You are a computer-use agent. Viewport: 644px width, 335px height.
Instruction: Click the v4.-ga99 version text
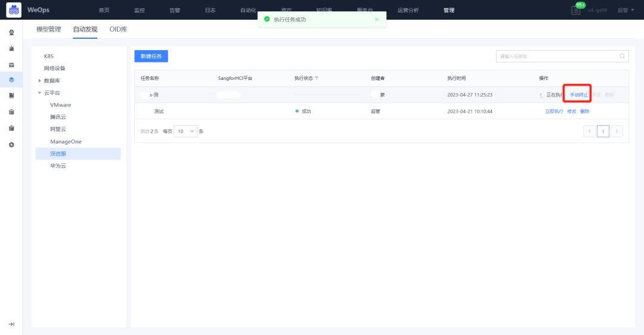(x=597, y=10)
